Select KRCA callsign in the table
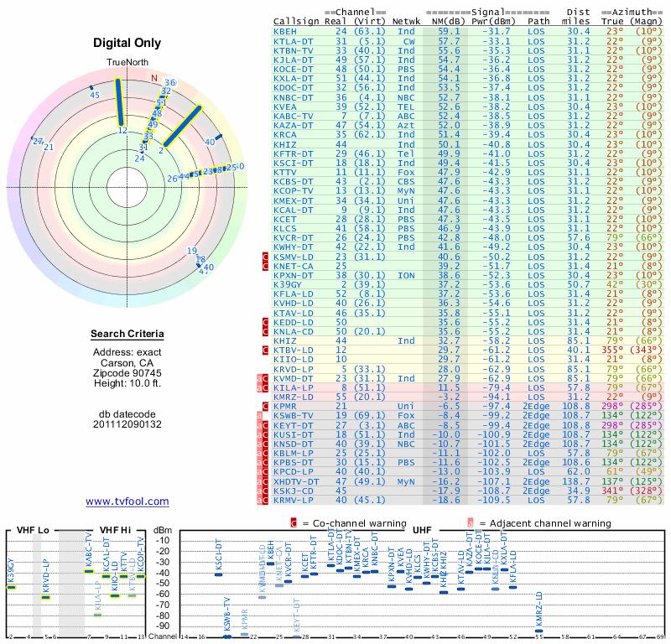 pos(285,134)
